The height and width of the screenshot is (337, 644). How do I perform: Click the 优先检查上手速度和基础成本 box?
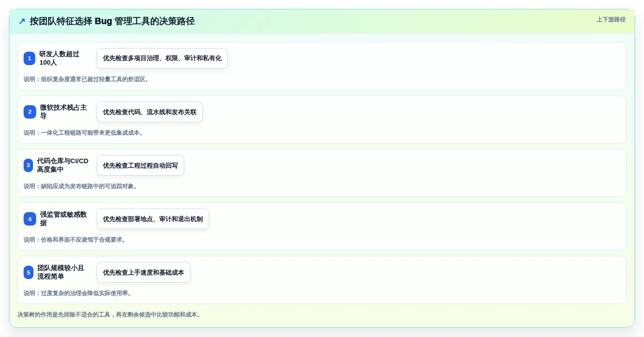click(144, 272)
